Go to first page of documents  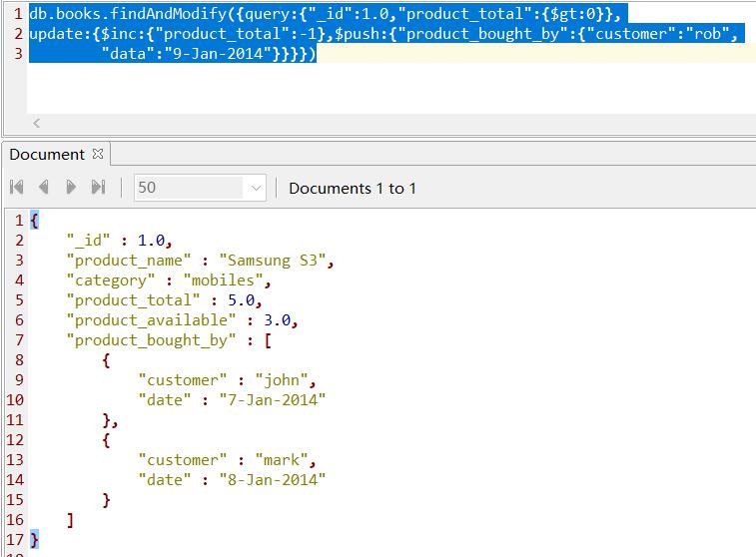click(x=16, y=187)
